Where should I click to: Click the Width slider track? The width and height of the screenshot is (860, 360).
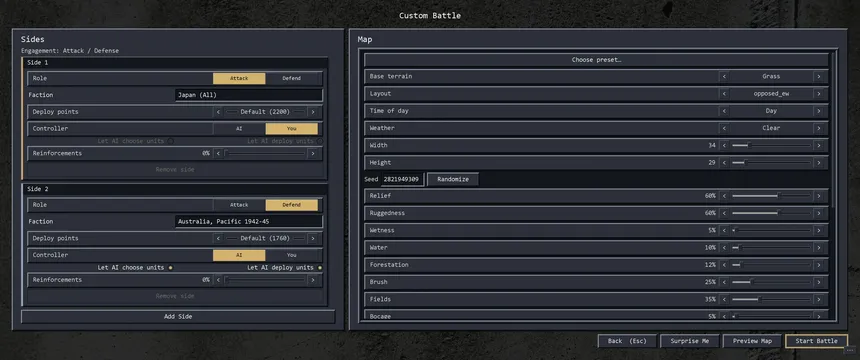tap(771, 145)
